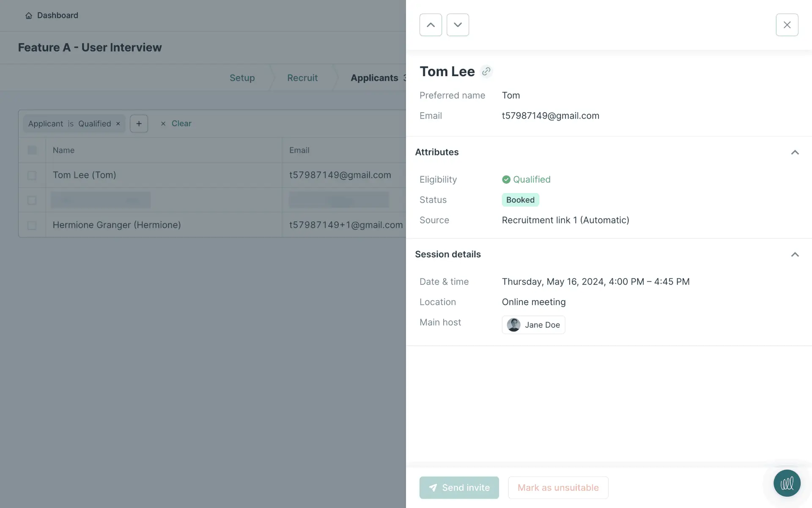Screen dimensions: 812x508
Task: Add a new filter with plus button
Action: (x=139, y=124)
